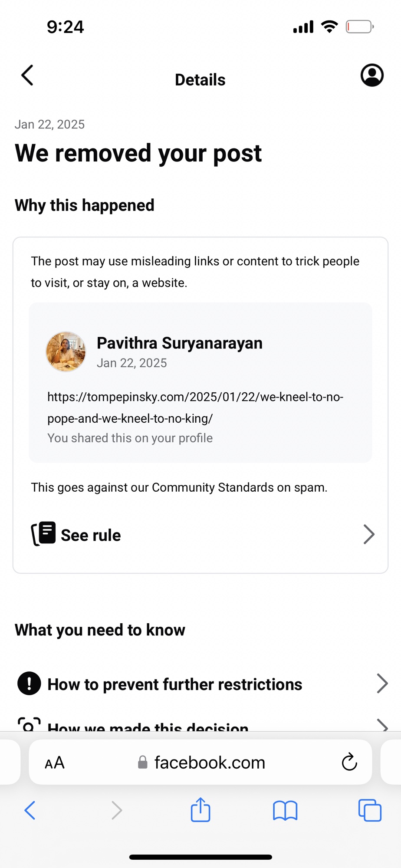Open Safari bookmarks icon

click(285, 810)
